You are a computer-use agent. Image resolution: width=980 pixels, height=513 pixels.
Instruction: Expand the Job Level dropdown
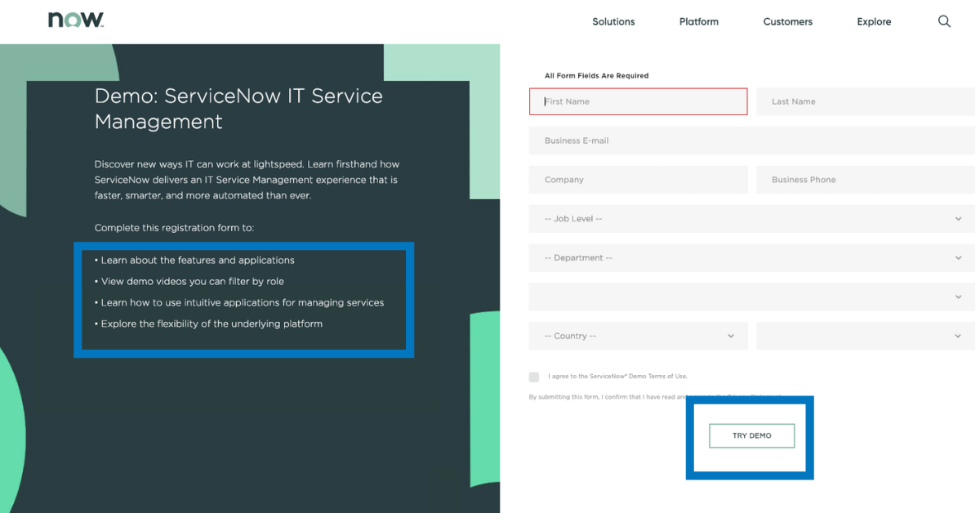752,219
